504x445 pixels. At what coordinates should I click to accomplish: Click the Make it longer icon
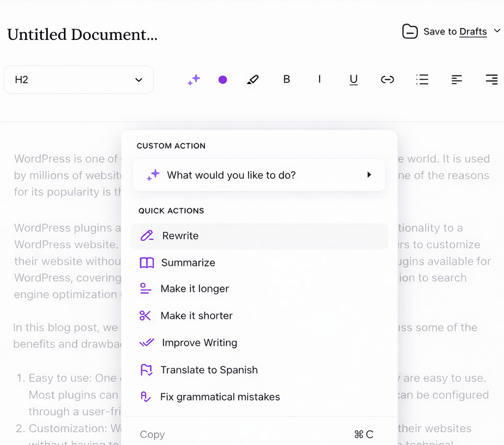pyautogui.click(x=145, y=289)
